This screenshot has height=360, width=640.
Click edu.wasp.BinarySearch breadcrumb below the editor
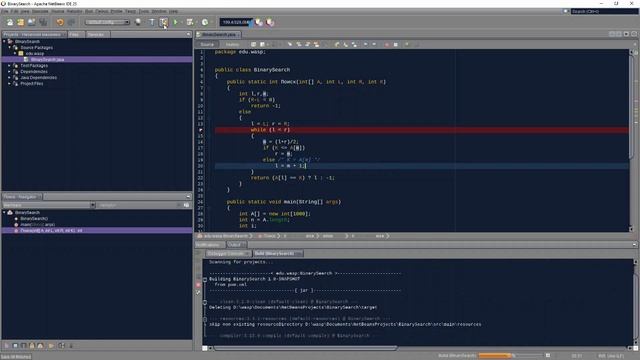(x=225, y=236)
